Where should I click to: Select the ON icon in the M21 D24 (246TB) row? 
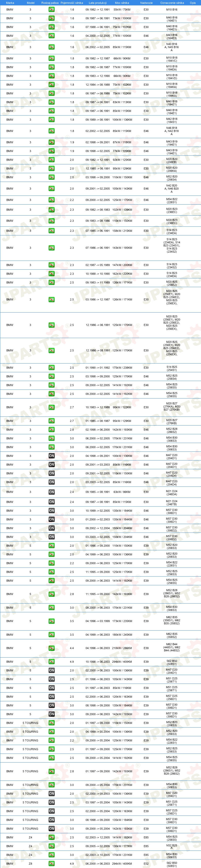tap(51, 502)
